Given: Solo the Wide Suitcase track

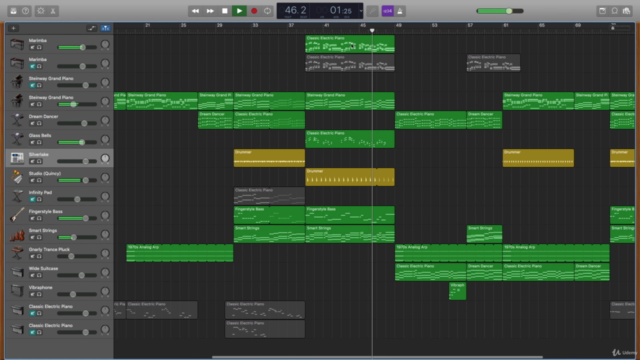Looking at the screenshot, I should click(39, 276).
